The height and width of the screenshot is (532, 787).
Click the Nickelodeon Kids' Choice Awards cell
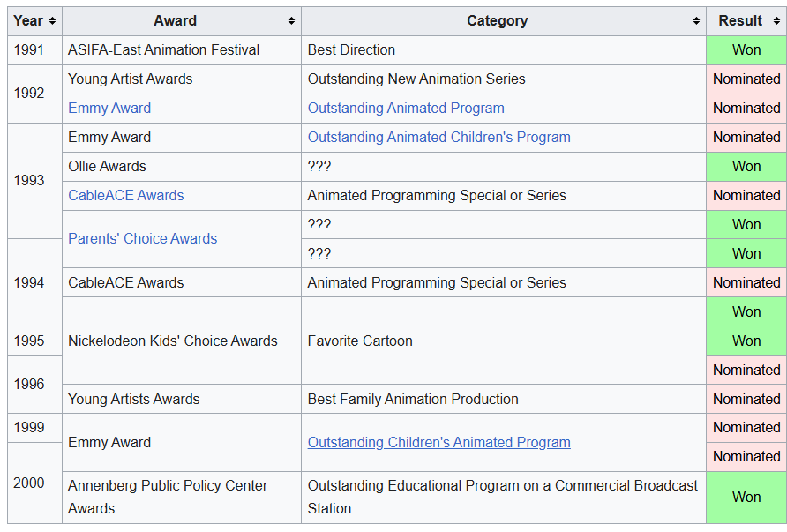pos(182,341)
